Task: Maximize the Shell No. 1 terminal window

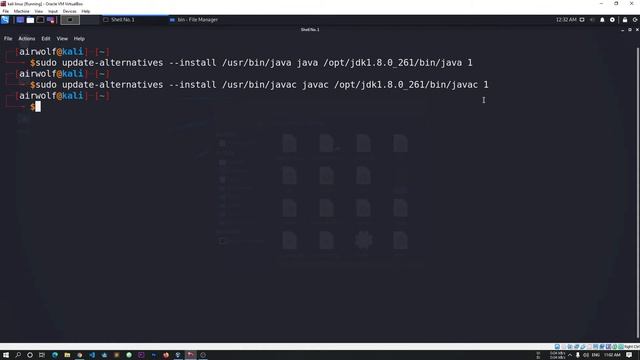Action: [x=630, y=30]
